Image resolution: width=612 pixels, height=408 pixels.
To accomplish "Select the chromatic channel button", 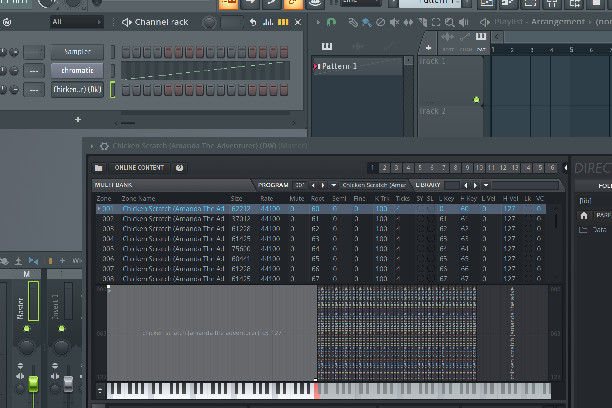I will (x=77, y=71).
